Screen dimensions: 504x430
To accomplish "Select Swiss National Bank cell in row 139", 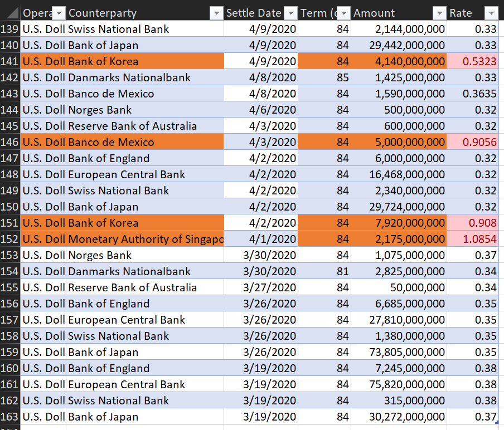I will (145, 29).
